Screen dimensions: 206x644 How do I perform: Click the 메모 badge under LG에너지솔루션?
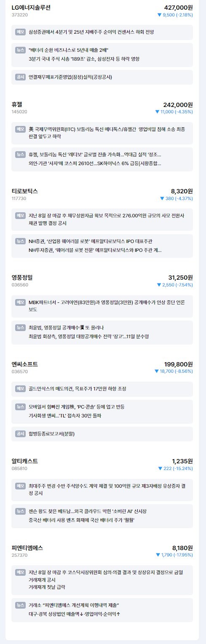click(x=20, y=32)
